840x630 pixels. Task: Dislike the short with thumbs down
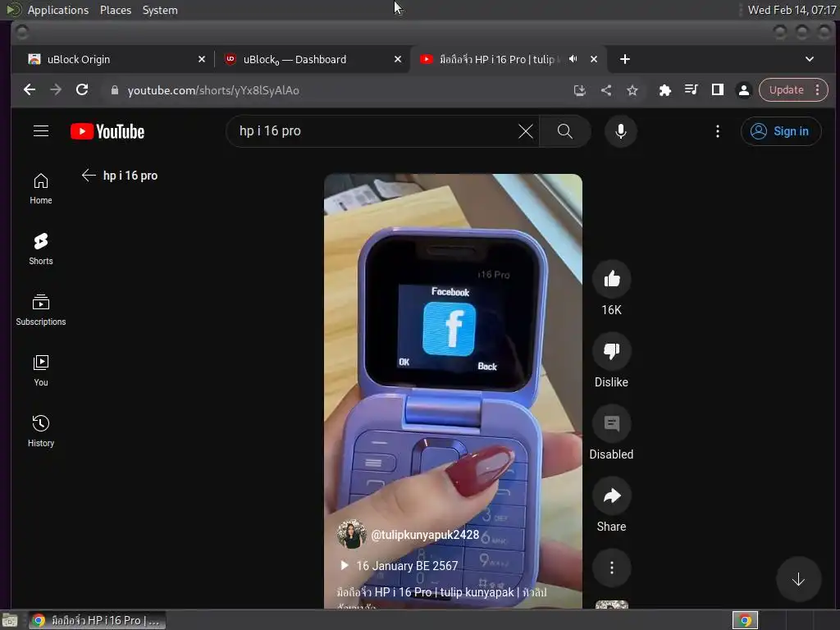[x=611, y=351]
